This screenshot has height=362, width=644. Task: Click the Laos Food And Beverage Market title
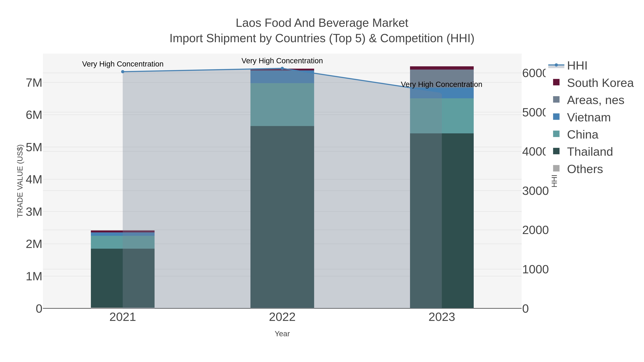click(322, 23)
